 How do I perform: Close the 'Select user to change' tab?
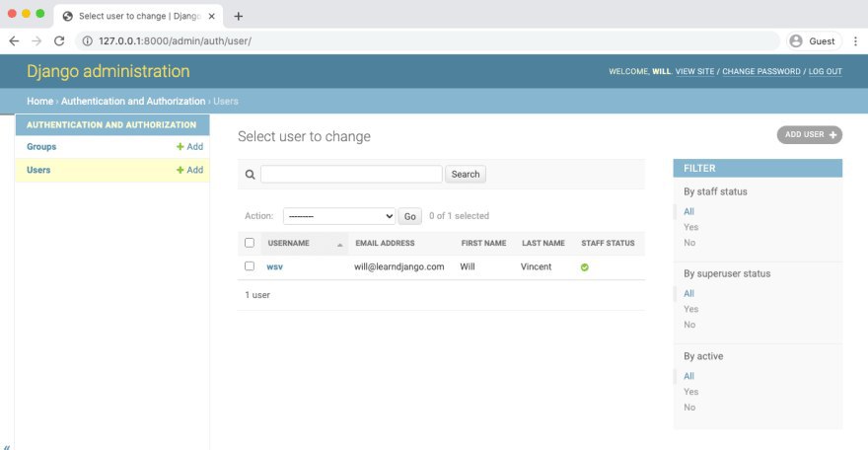211,17
